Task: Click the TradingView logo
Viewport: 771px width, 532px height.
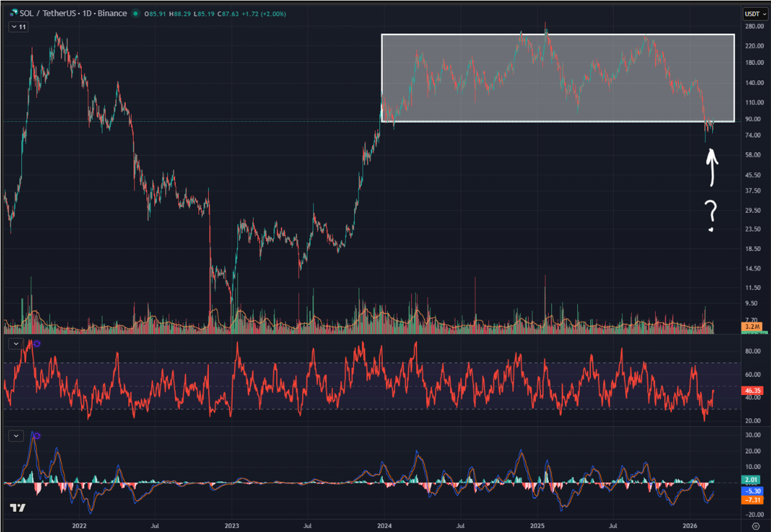Action: (17, 508)
